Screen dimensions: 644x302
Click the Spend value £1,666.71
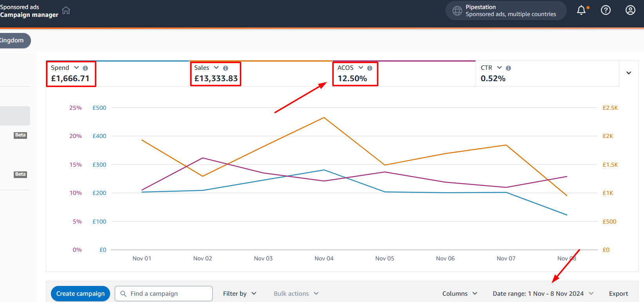(x=71, y=78)
